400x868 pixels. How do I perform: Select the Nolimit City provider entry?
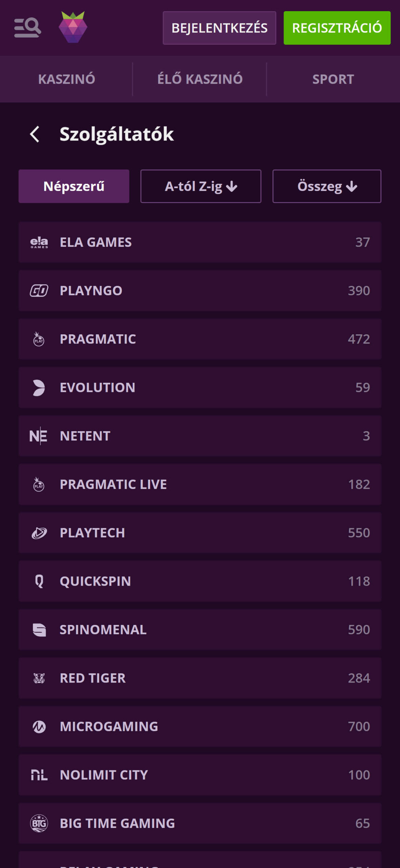click(200, 775)
